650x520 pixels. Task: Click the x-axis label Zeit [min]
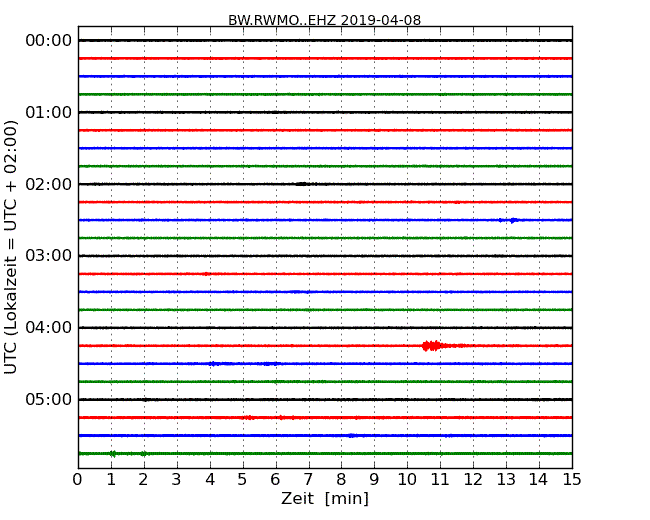[x=325, y=498]
